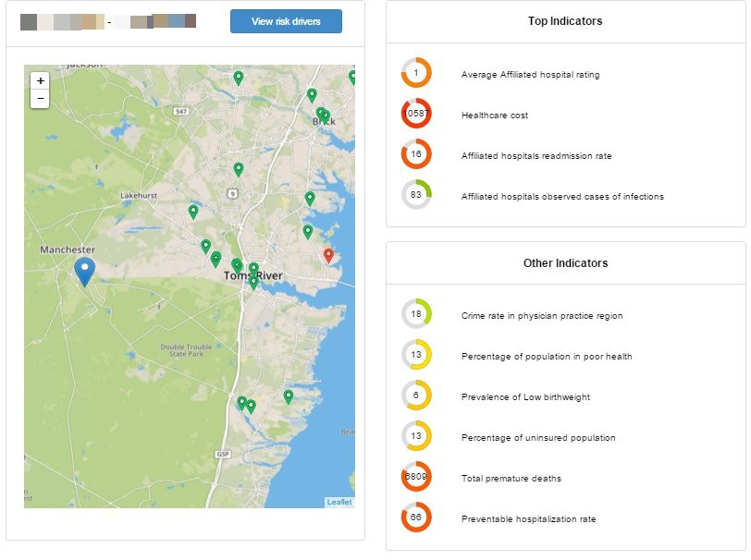Click the Average Affiliated hospital rating gauge
The height and width of the screenshot is (560, 751).
[x=416, y=73]
